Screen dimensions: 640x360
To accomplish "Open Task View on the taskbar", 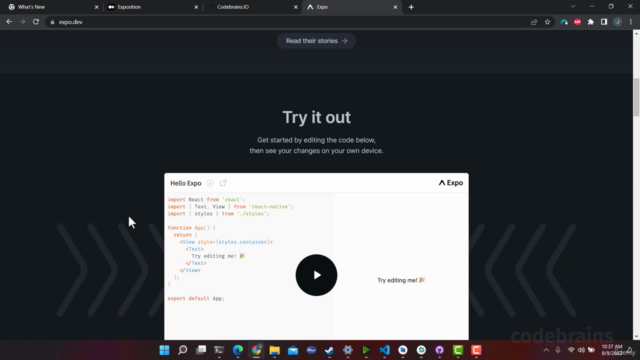I will pos(201,350).
